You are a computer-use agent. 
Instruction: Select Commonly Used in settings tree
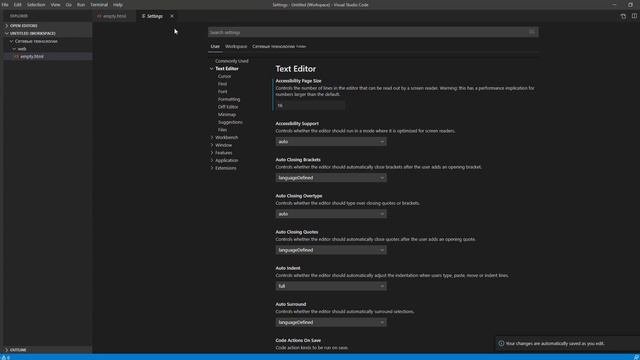pyautogui.click(x=231, y=61)
